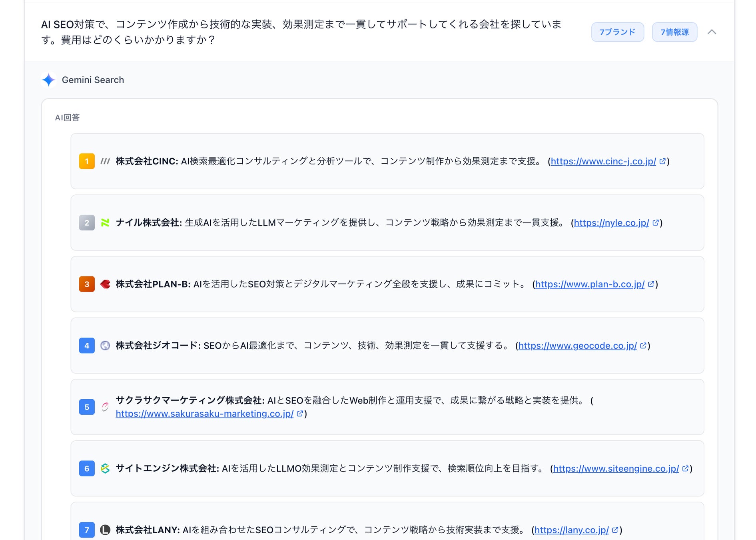This screenshot has width=756, height=540.
Task: Open the https://lany.co.jp/ link
Action: pyautogui.click(x=572, y=530)
